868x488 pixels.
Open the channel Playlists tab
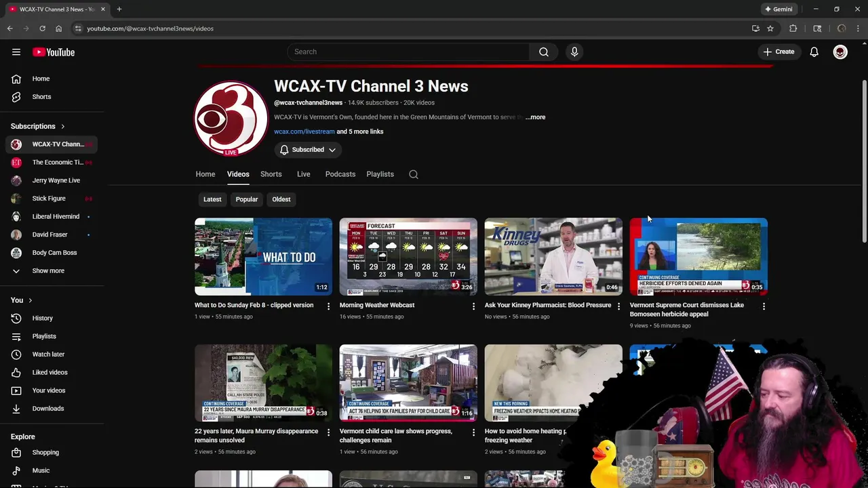[380, 174]
